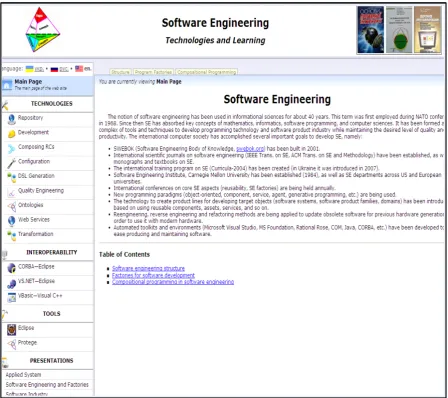Viewport: 448px width, 398px height.
Task: Select the Russian flag language icon
Action: click(54, 69)
